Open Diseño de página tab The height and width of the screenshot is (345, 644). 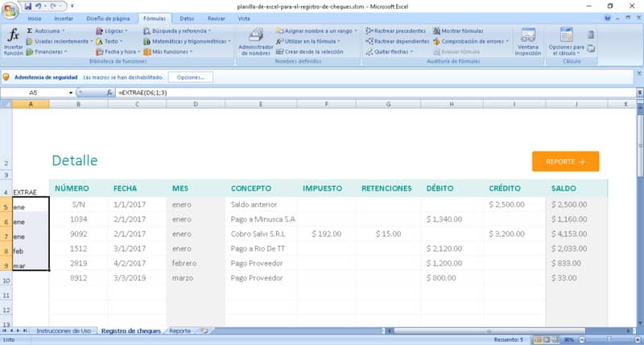coord(108,19)
